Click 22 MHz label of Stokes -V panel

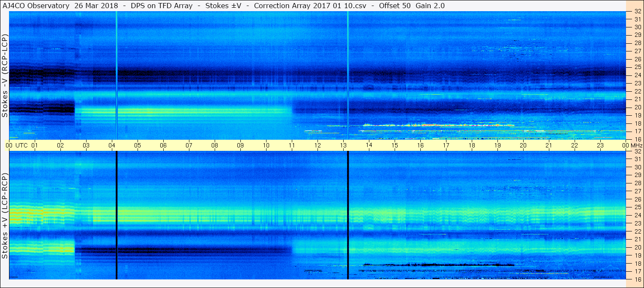coord(637,91)
